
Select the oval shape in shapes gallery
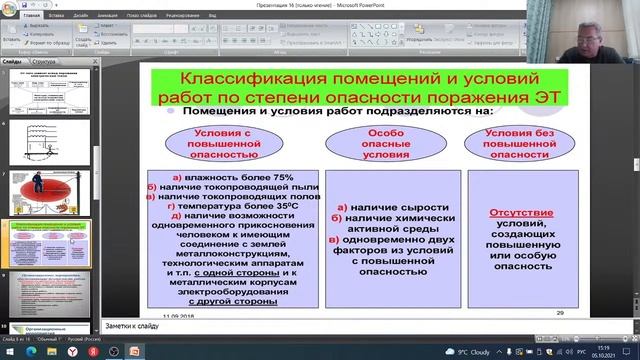pos(386,27)
